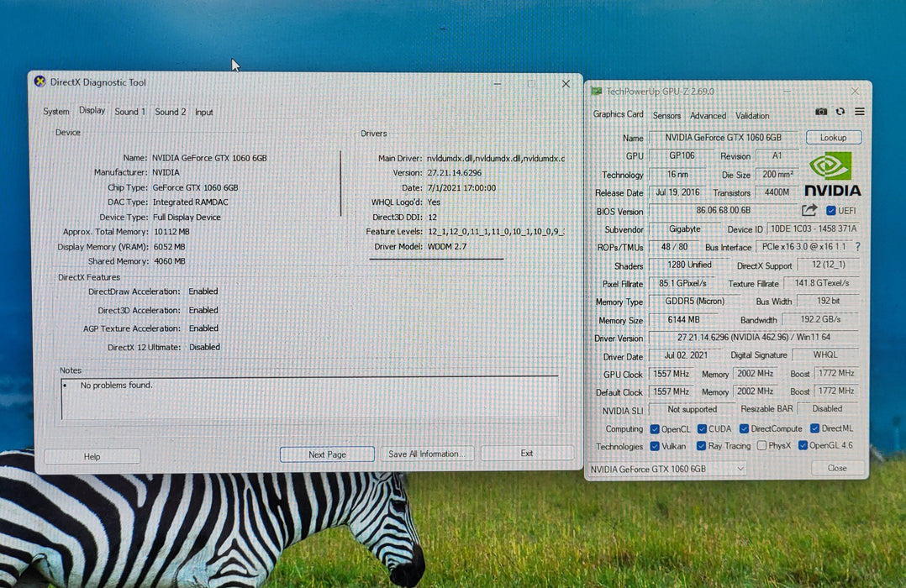Click the Main Driver nvldumdx.dll text
Screen dimensions: 906x588
(x=496, y=158)
